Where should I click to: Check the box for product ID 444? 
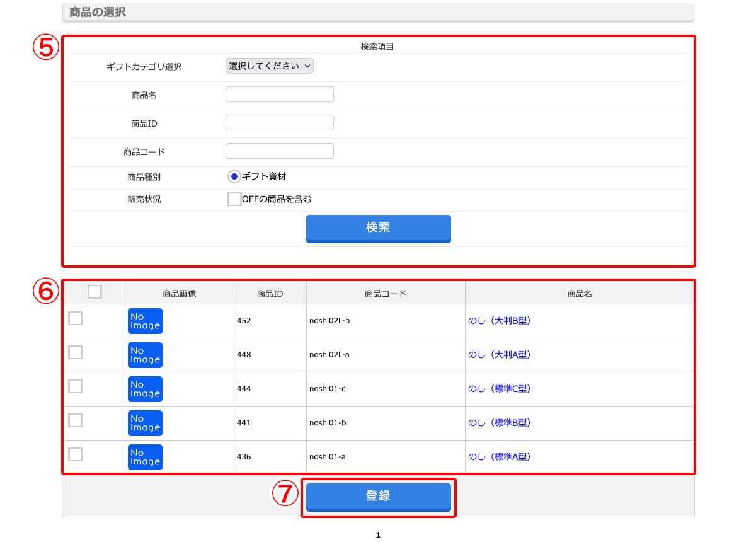[x=75, y=386]
